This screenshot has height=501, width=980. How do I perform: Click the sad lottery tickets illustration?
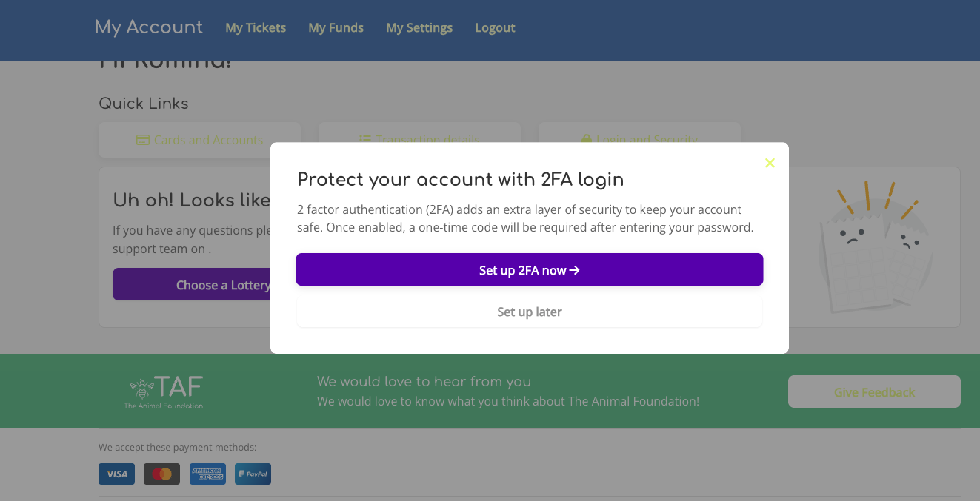pos(874,248)
